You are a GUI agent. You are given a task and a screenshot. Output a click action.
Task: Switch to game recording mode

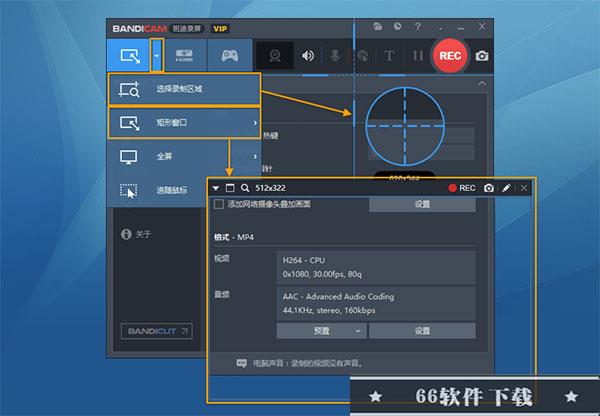(x=230, y=55)
